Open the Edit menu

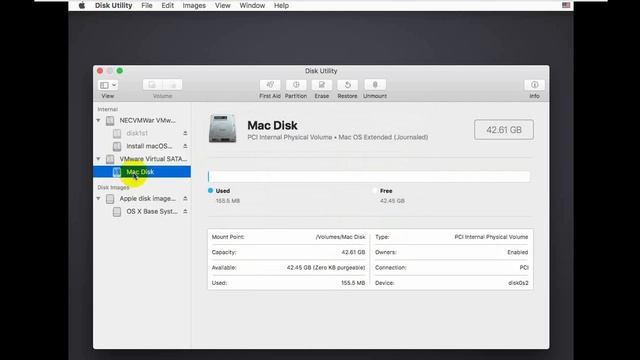pyautogui.click(x=167, y=5)
